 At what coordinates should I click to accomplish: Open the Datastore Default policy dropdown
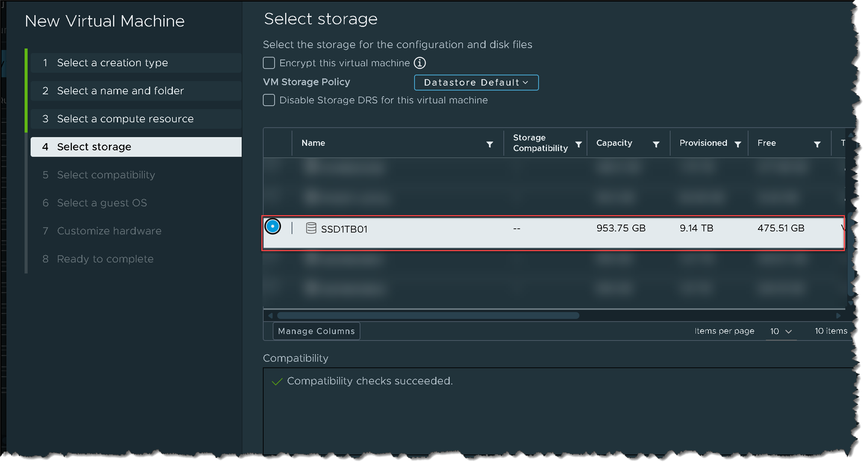click(x=476, y=83)
